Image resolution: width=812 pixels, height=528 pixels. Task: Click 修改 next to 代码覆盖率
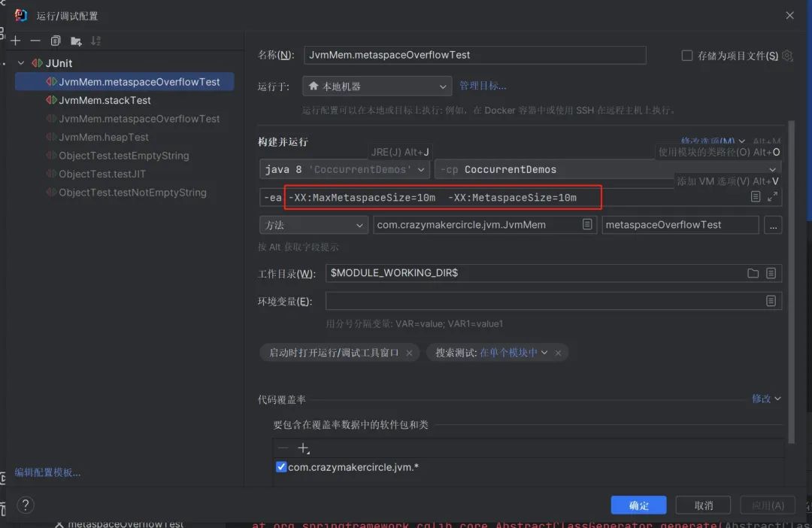pyautogui.click(x=762, y=399)
